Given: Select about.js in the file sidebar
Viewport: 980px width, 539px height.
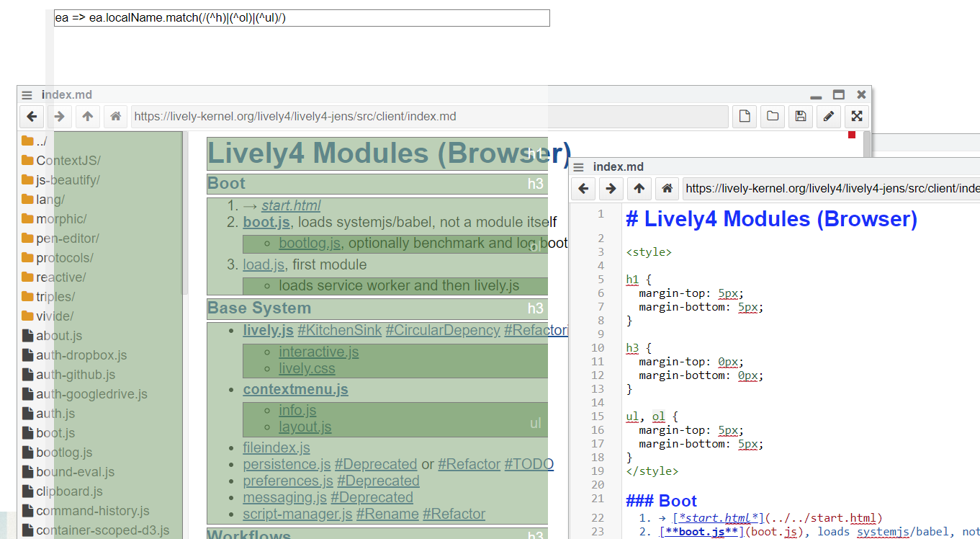Looking at the screenshot, I should coord(59,336).
